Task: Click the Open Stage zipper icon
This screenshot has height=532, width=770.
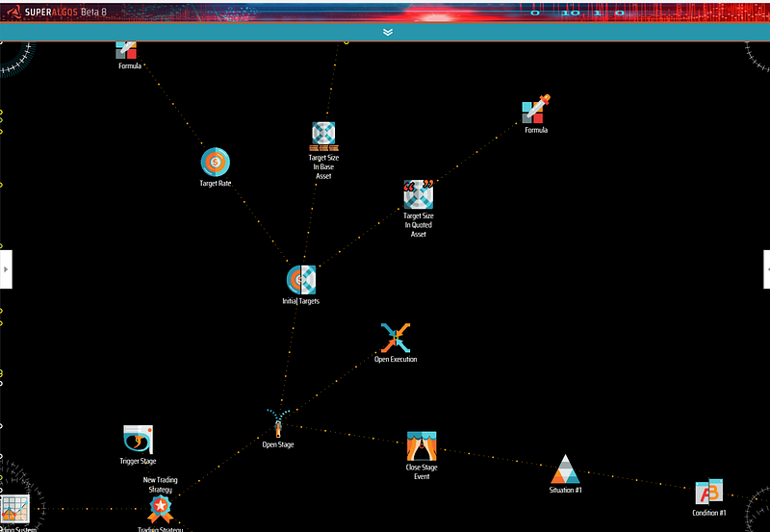Action: tap(278, 423)
